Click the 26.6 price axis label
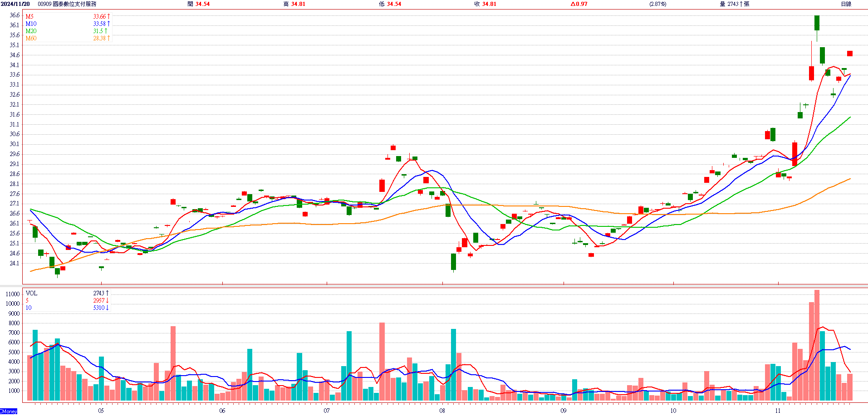The image size is (868, 416). (15, 214)
